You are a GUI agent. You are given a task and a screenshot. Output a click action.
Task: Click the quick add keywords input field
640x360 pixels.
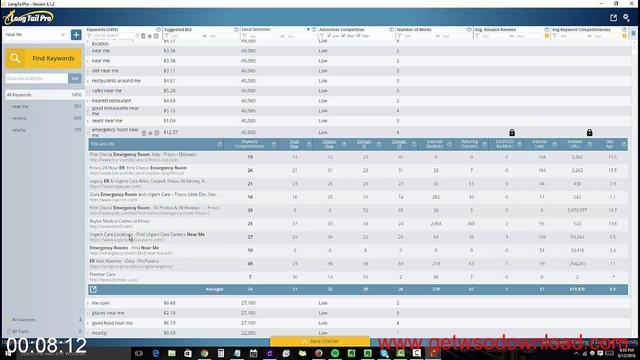[36, 78]
